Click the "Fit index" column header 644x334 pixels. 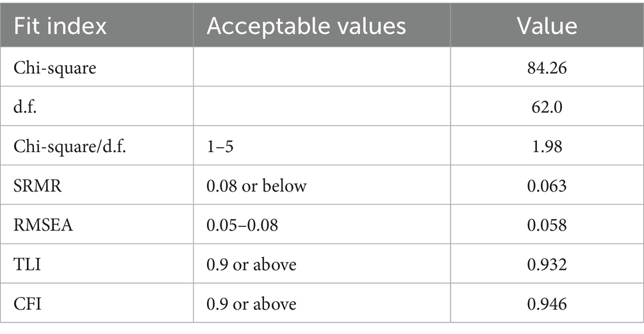[61, 26]
